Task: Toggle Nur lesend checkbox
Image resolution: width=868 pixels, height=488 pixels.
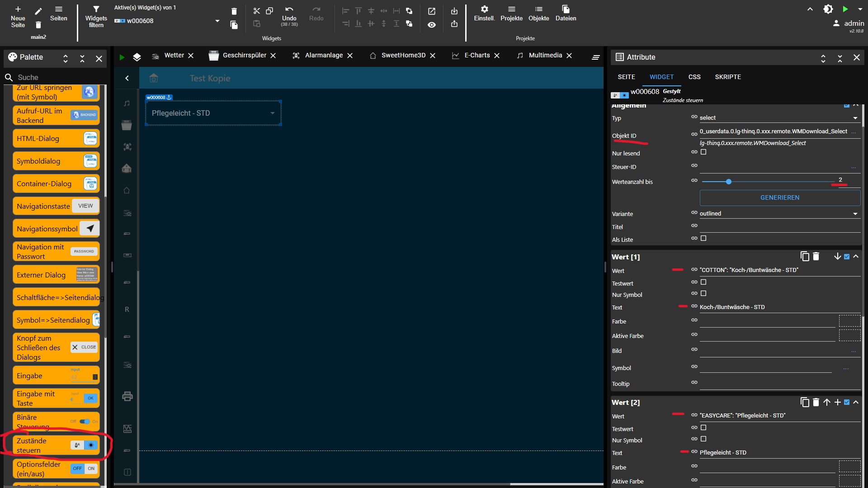Action: [x=703, y=152]
